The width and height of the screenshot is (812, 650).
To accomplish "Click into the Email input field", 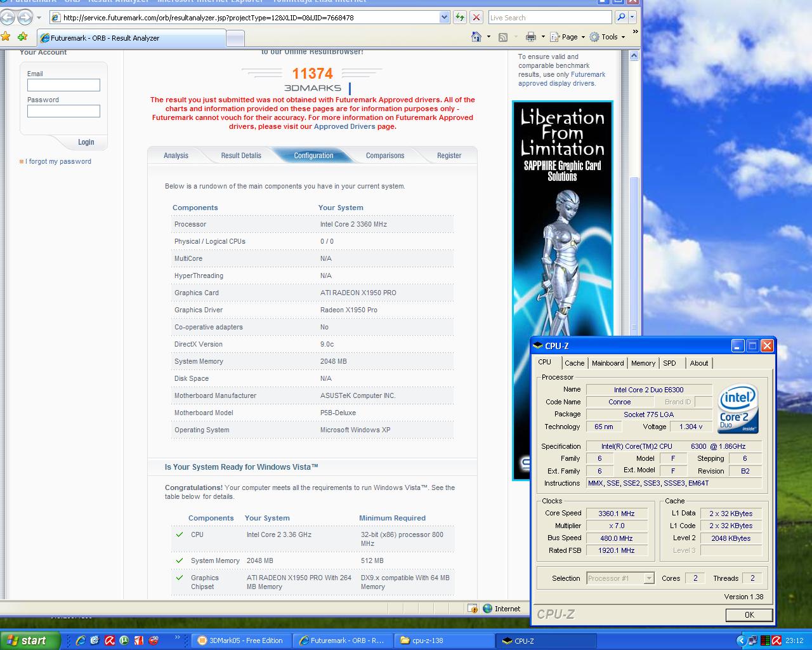I will [63, 85].
